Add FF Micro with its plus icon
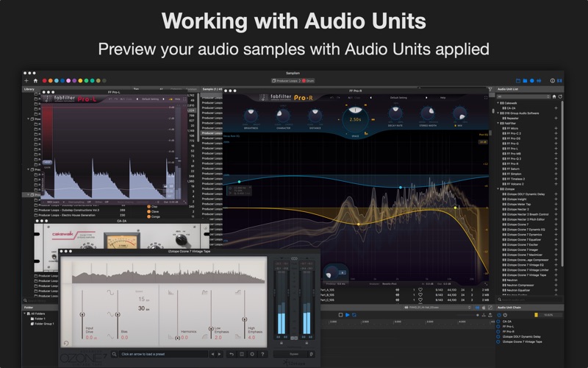 [x=556, y=128]
